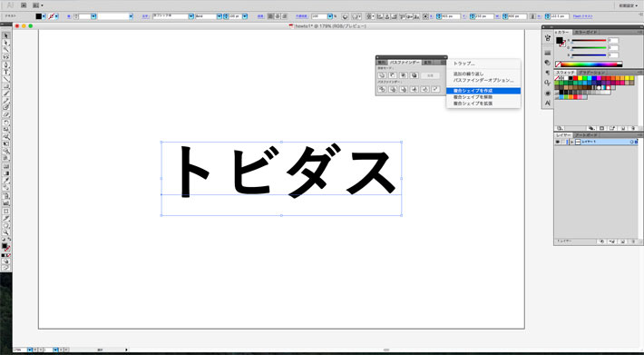The height and width of the screenshot is (355, 644).
Task: Open the Bold font style dropdown
Action: click(220, 16)
